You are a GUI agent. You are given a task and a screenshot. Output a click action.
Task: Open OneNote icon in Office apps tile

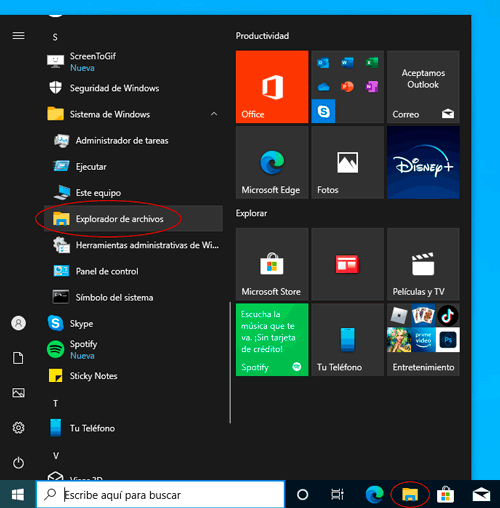372,87
